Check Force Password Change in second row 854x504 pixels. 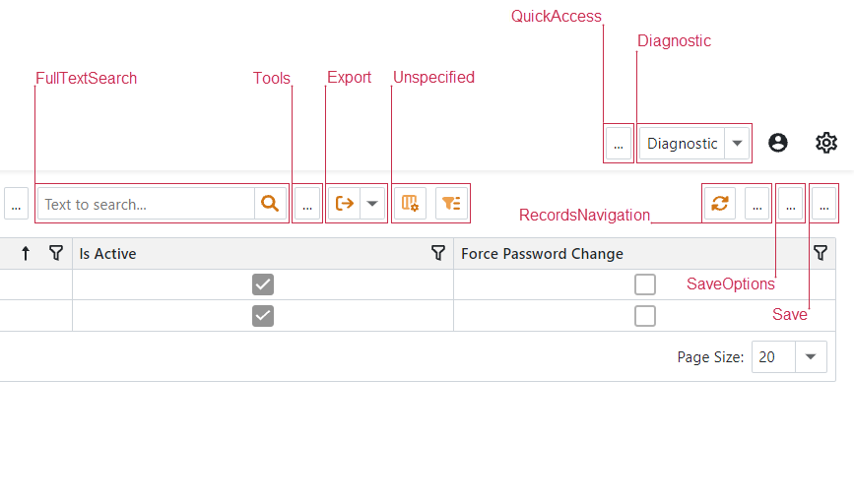[x=645, y=316]
